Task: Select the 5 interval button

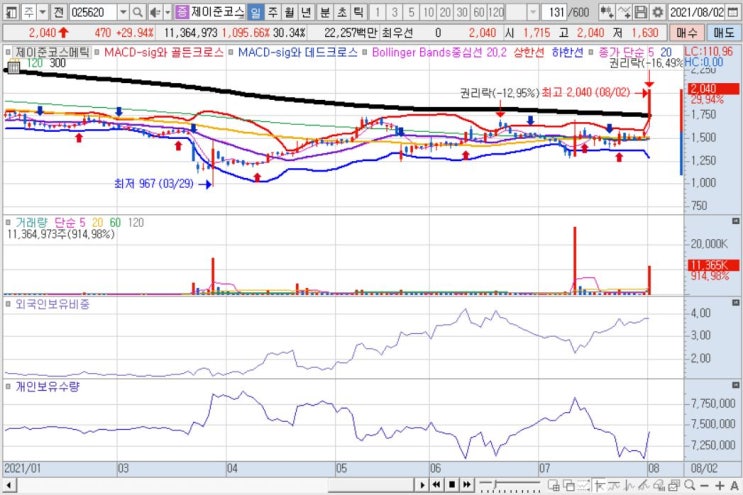Action: point(411,12)
